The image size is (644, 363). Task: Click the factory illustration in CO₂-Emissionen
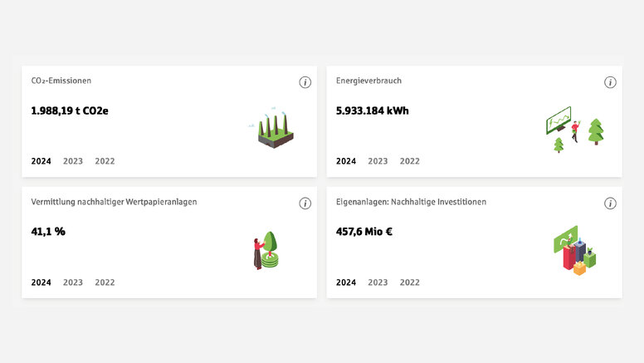click(x=274, y=130)
